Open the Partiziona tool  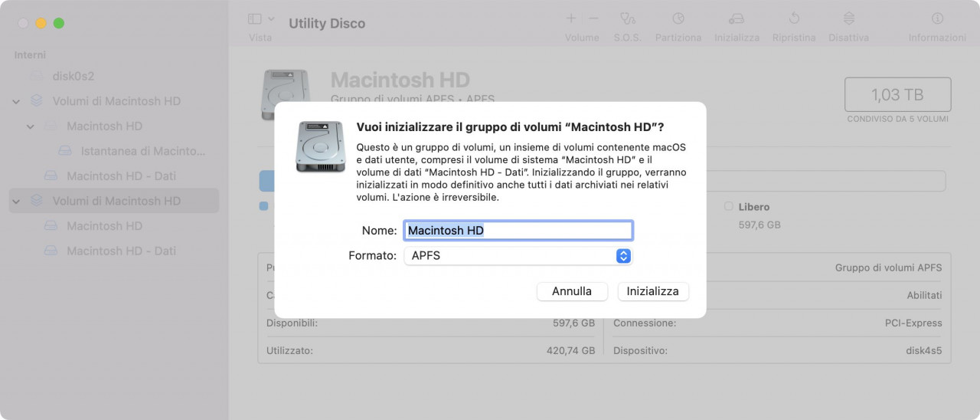pos(678,18)
